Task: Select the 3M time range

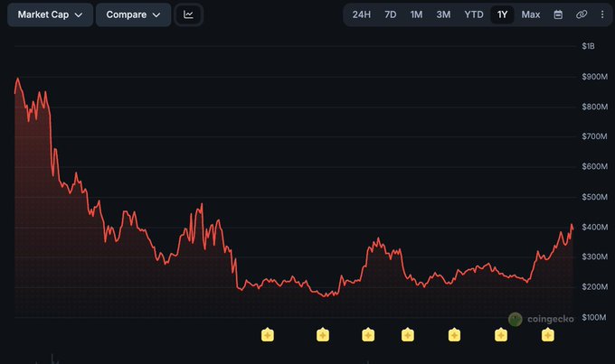Action: (443, 14)
